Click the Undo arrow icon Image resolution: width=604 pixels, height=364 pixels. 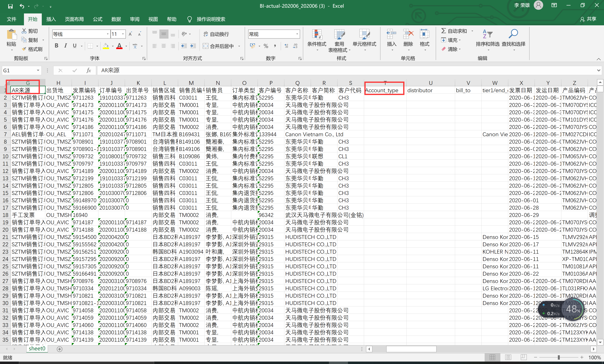(x=22, y=6)
